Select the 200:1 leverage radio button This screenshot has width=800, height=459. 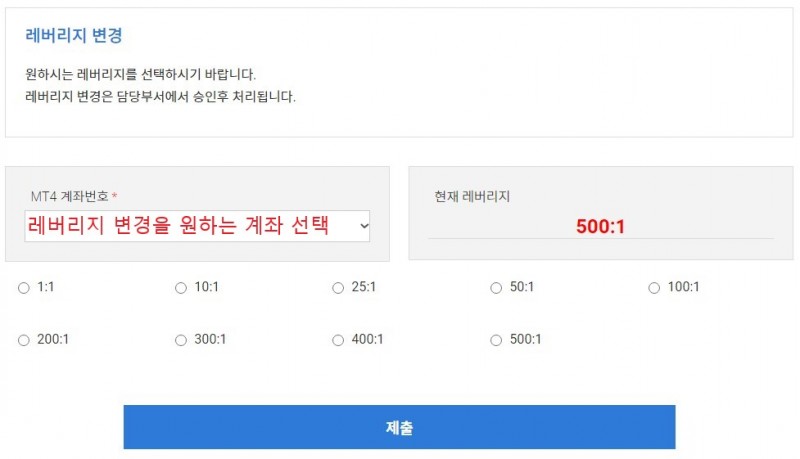coord(23,340)
